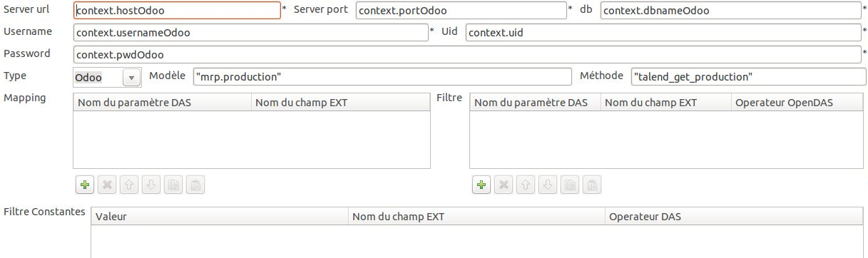Copy the selected Mapping rows

(173, 185)
